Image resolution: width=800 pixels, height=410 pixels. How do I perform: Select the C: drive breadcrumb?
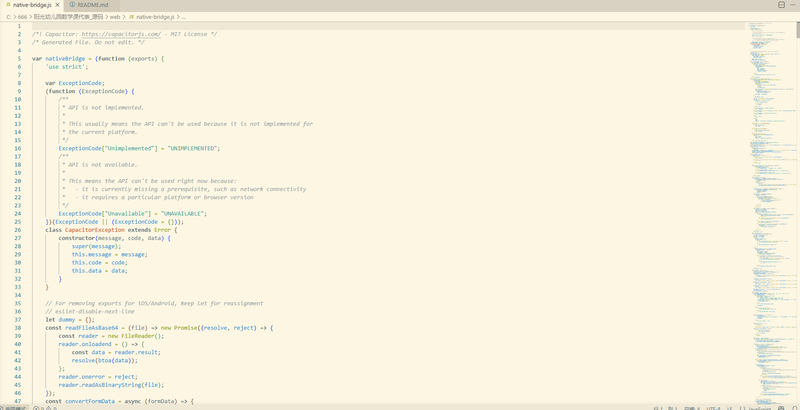tap(9, 17)
